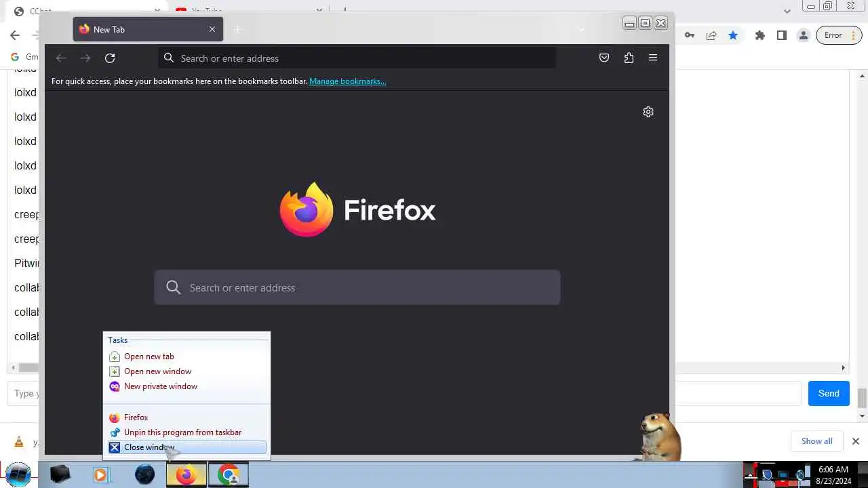Click the Chrome password key icon
Screen dimensions: 868x488
click(690, 35)
